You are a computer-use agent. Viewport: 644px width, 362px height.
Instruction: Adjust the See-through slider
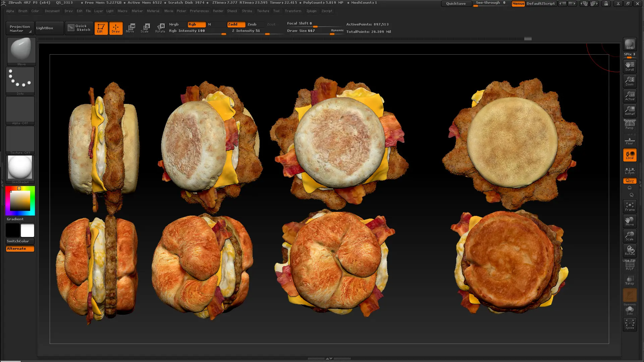tap(491, 3)
